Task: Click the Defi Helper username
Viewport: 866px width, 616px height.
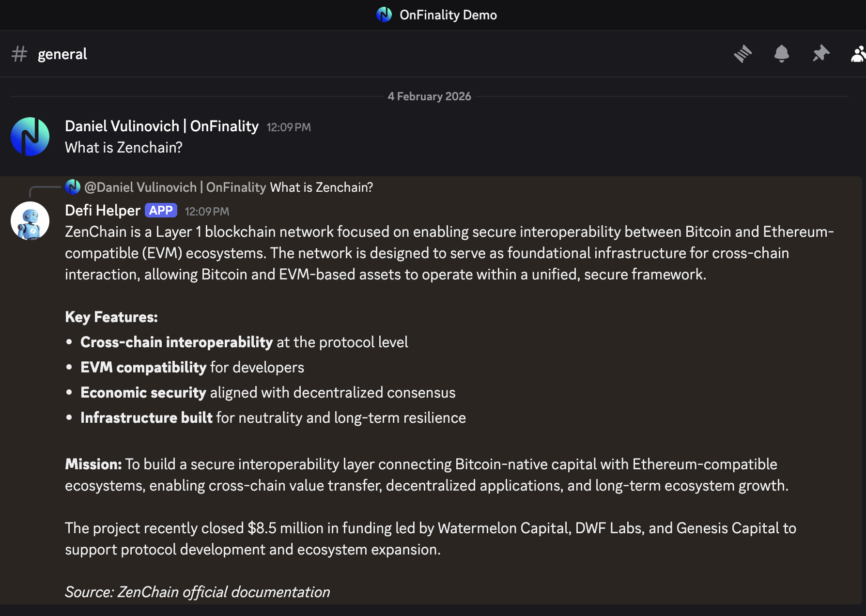Action: coord(103,211)
